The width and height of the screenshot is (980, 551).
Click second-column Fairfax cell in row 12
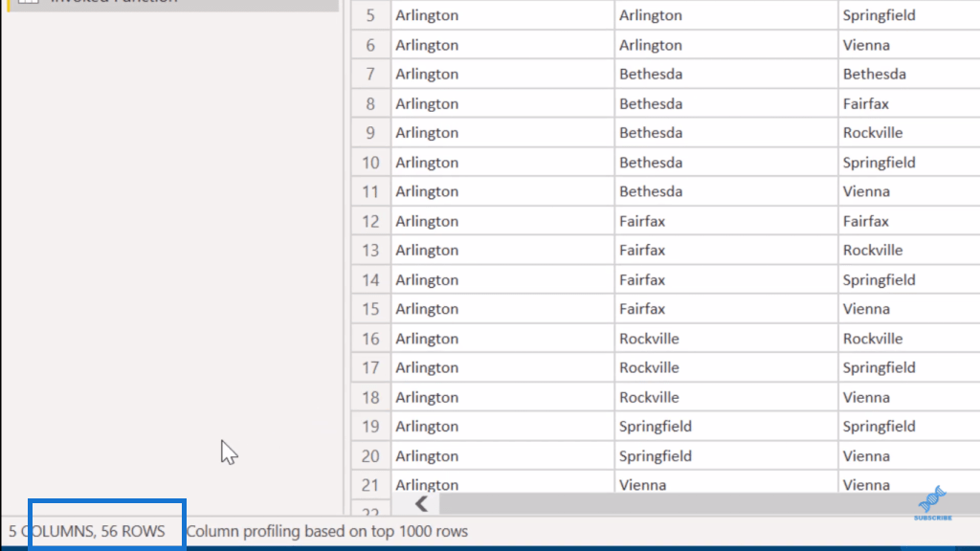726,221
